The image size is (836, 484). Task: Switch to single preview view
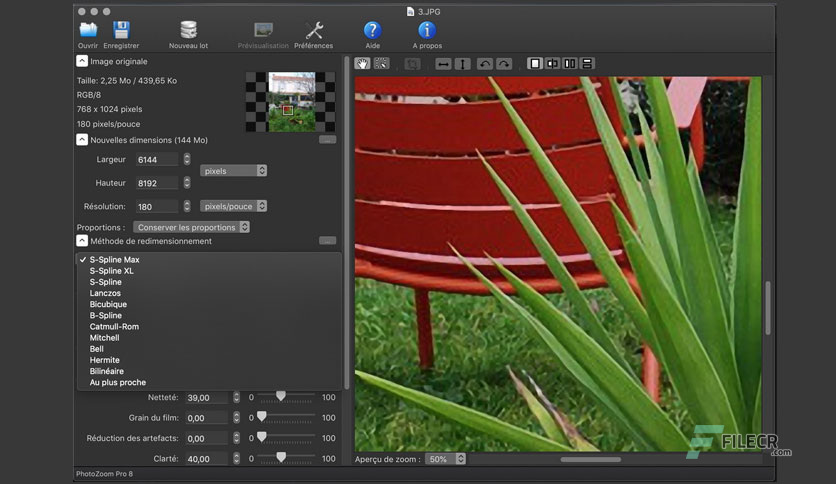pyautogui.click(x=535, y=64)
